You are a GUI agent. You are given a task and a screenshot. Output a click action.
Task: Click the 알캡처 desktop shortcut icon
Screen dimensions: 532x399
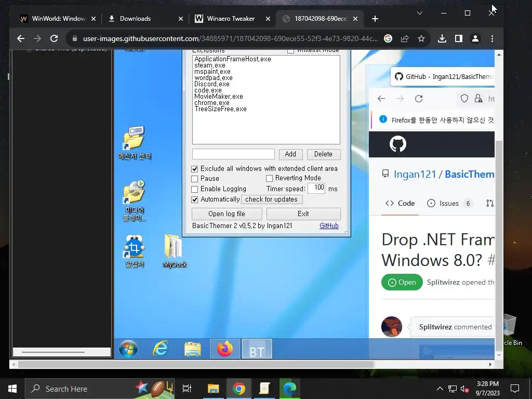135,251
